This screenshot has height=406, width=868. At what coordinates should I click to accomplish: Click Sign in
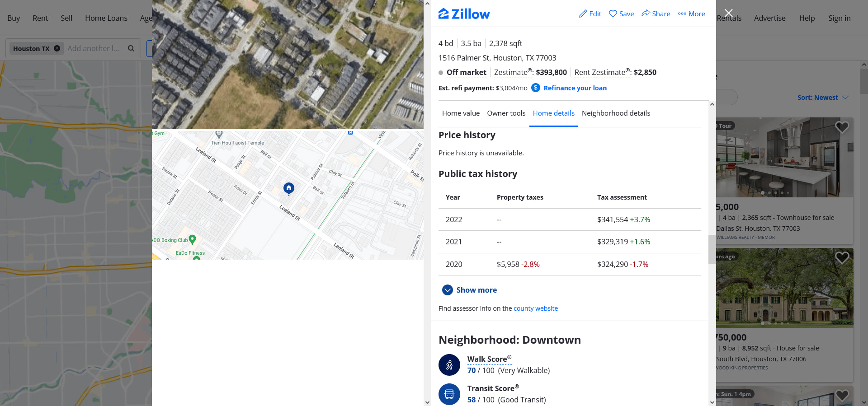(840, 18)
